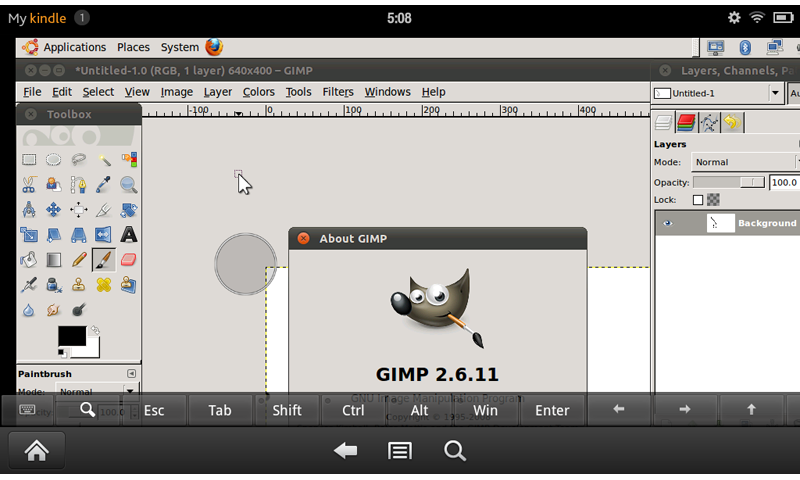Open the System menu
This screenshot has height=480, width=800.
[x=180, y=47]
